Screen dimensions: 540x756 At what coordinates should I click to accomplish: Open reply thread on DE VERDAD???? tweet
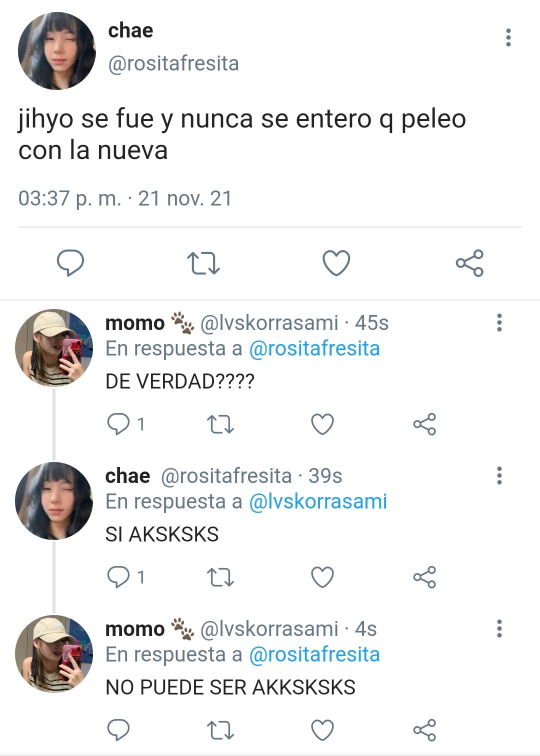coord(126,424)
